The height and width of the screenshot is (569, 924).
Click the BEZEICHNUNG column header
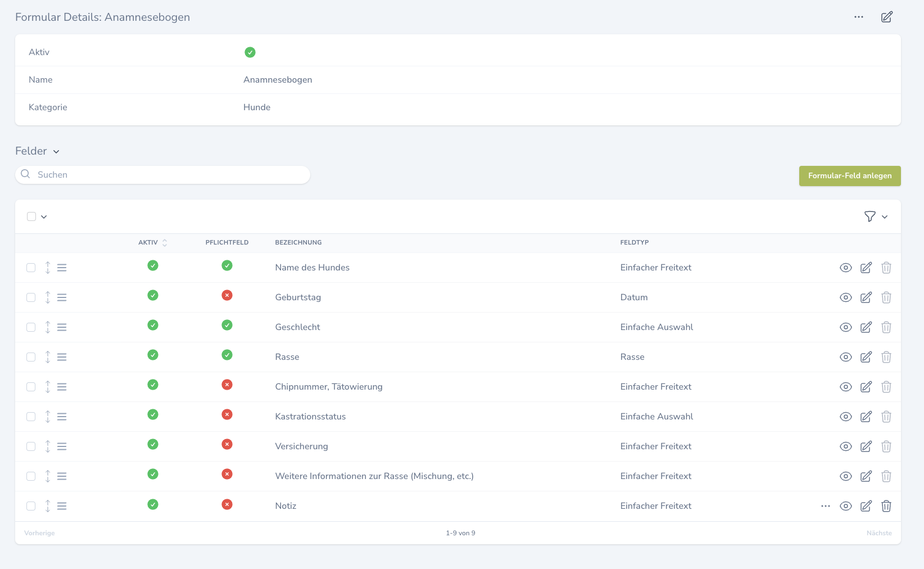point(298,242)
